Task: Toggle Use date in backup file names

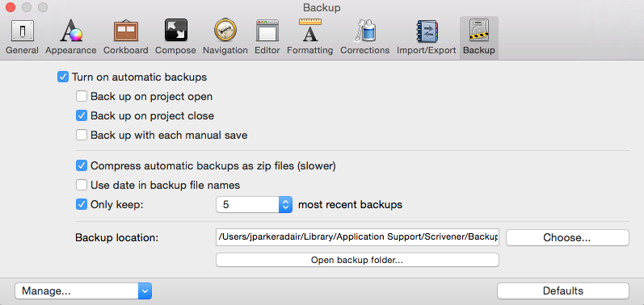Action: coord(82,185)
